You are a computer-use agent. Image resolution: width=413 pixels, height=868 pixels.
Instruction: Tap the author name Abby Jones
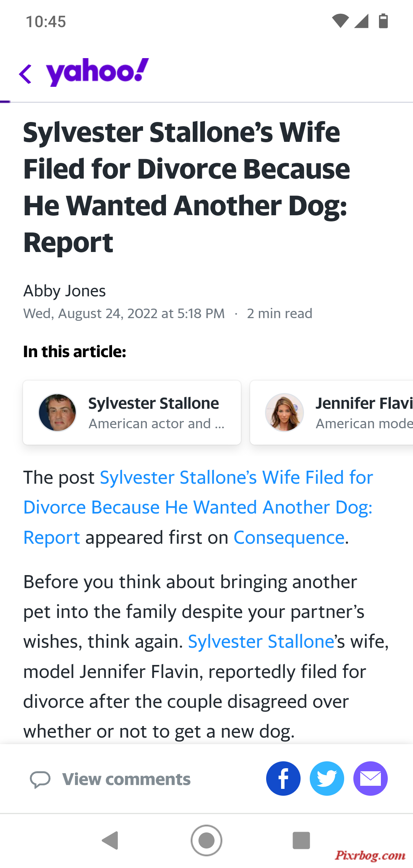[x=65, y=291]
